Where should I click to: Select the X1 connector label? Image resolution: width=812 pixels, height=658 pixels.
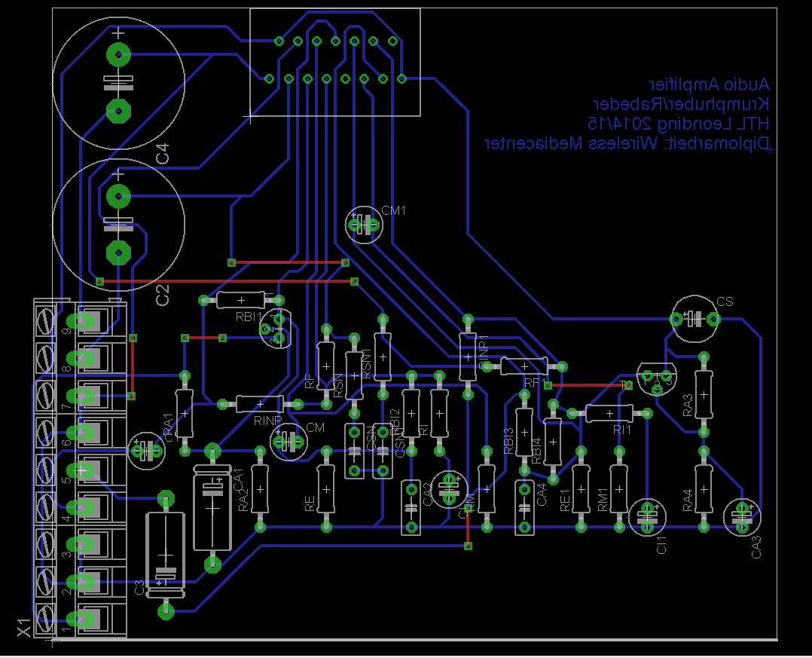coord(24,627)
